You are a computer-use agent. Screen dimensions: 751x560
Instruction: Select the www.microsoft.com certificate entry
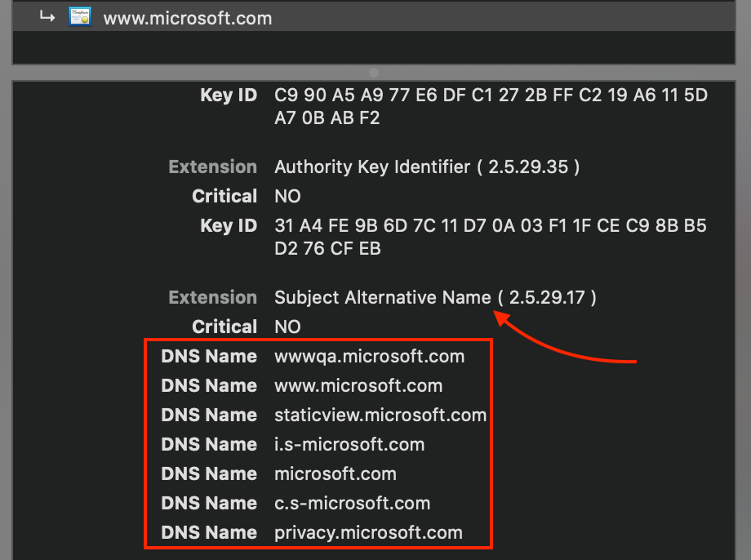[x=187, y=18]
